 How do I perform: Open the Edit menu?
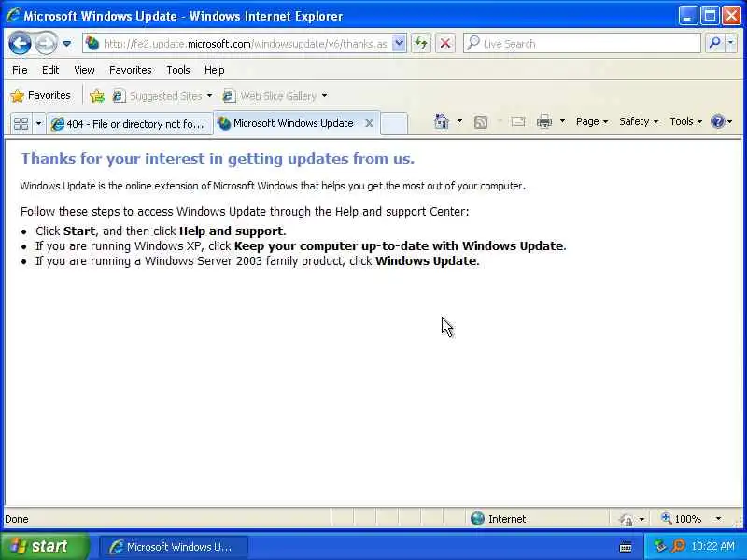tap(50, 70)
